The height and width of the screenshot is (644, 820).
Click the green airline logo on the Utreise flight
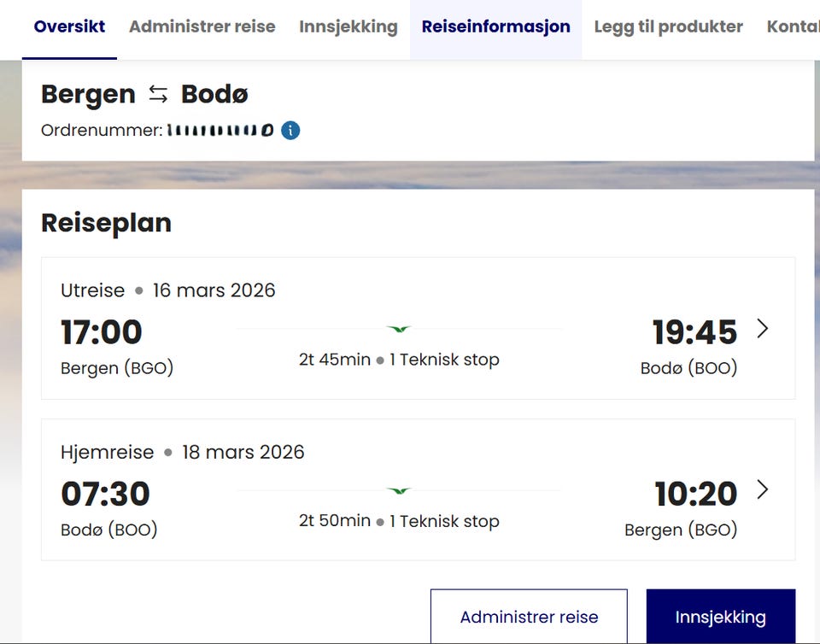(398, 329)
